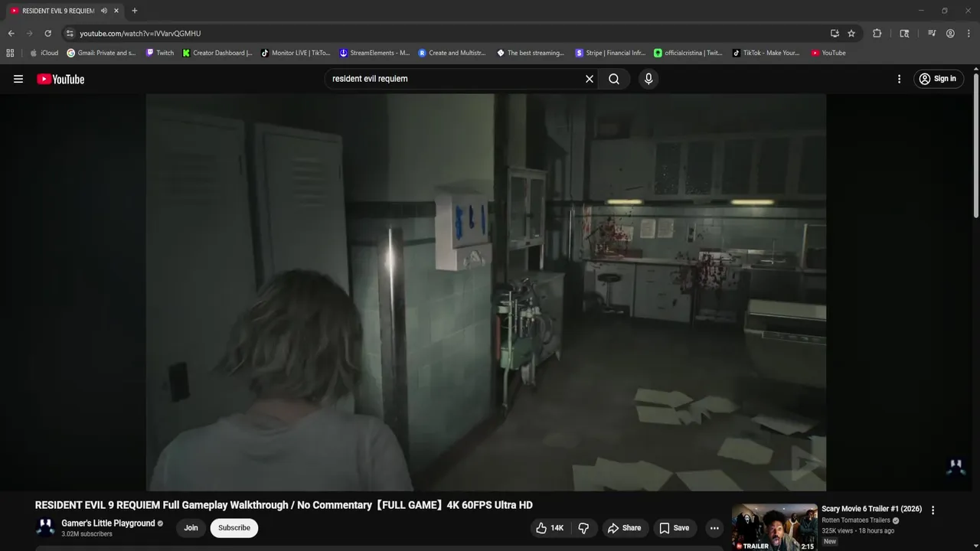
Task: Open the apps grid in bookmarks bar
Action: pos(10,53)
